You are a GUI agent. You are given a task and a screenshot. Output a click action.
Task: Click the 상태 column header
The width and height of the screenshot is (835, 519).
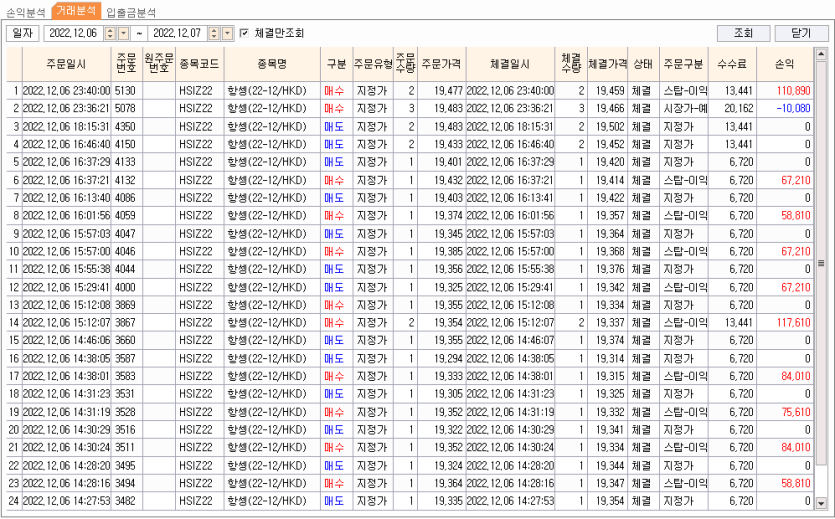point(643,64)
